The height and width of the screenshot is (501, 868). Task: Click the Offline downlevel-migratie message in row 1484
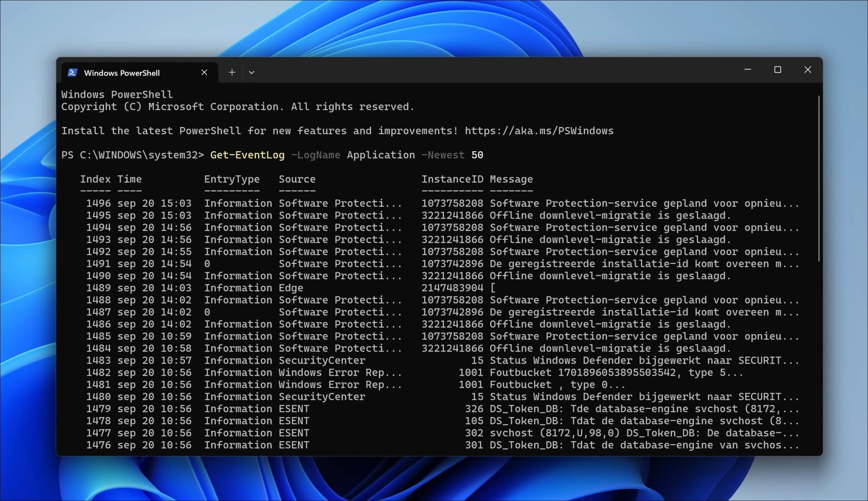pos(610,348)
